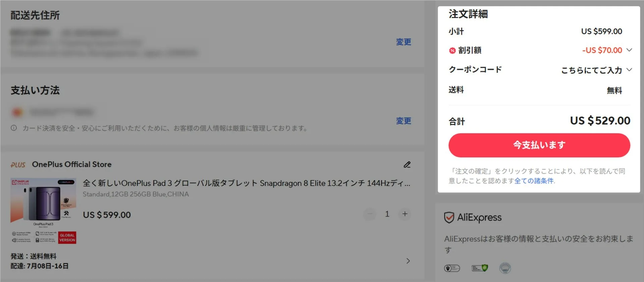
Task: Click the AliExpress shield logo icon
Action: point(449,218)
